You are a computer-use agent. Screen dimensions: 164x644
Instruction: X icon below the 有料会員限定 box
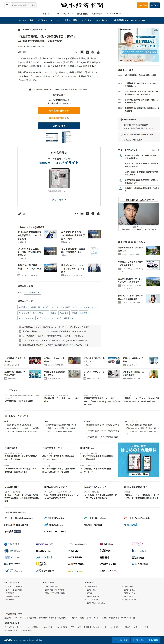(x=87, y=214)
